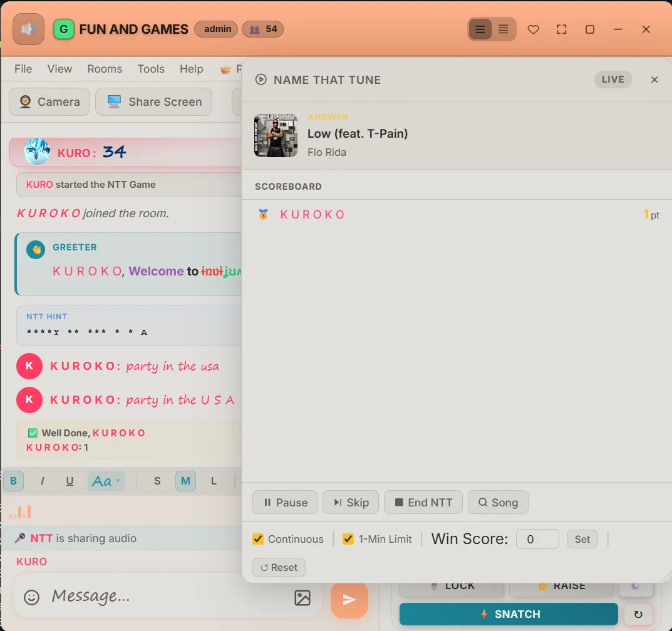This screenshot has width=672, height=631.
Task: Select large text size L
Action: 214,481
